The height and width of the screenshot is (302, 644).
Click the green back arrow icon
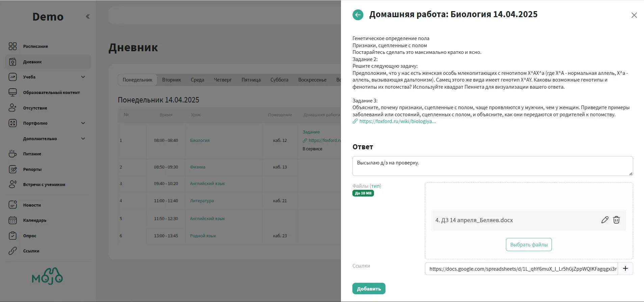point(358,15)
